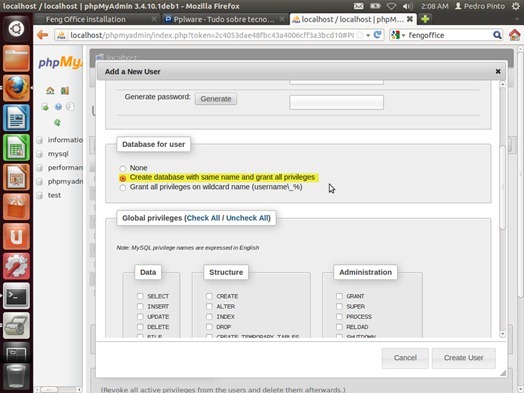Open the Trash in the launcher
Screen dimensions: 524x393
16,378
